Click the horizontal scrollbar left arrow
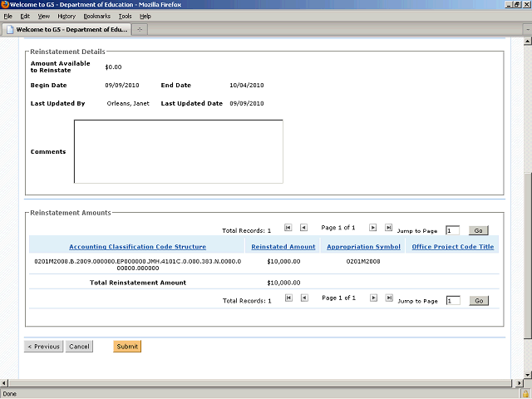This screenshot has width=532, height=399. click(x=4, y=383)
